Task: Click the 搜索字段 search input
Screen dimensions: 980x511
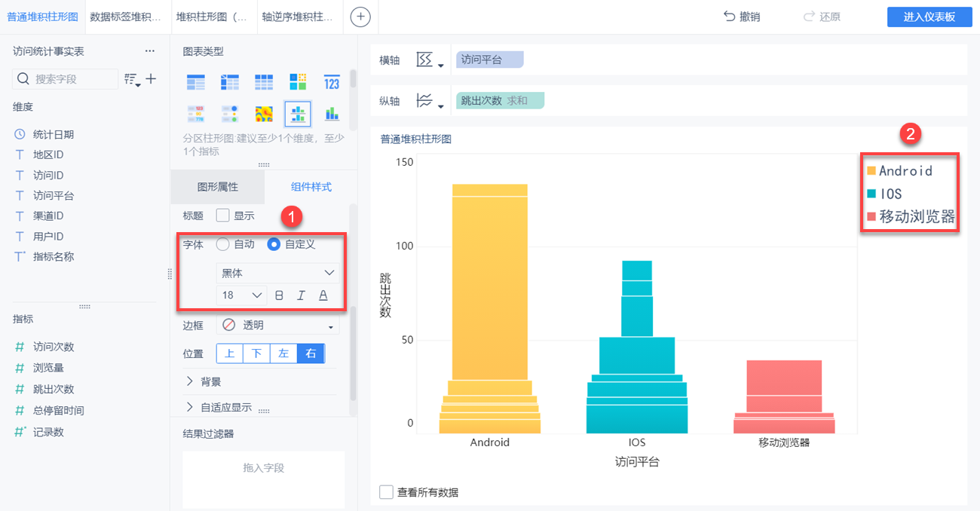Action: 66,78
